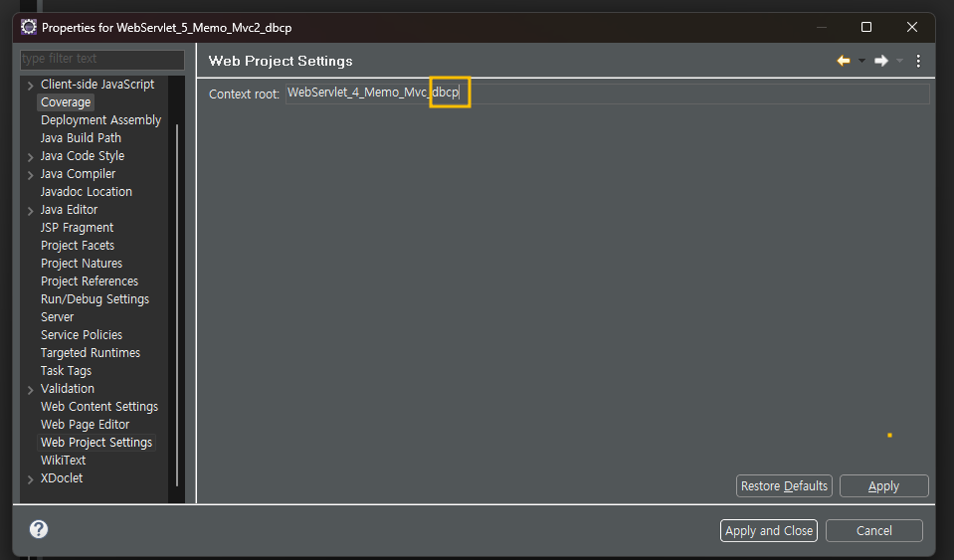Viewport: 954px width, 560px height.
Task: Select XDoclet entry in the tree
Action: pos(62,477)
